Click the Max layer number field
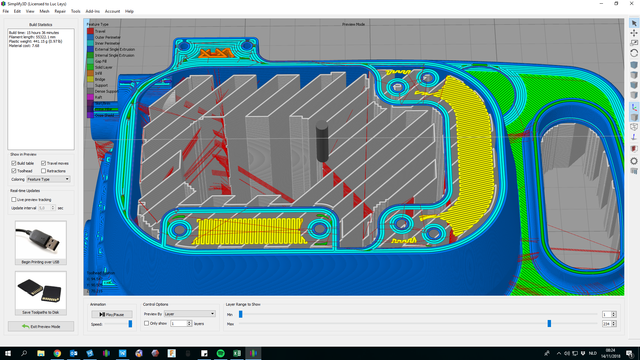 [x=607, y=324]
